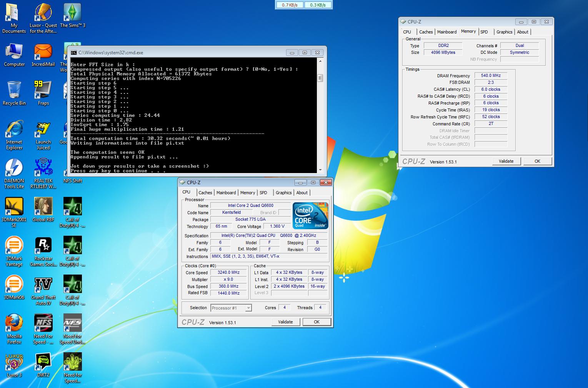
Task: Switch to Caches tab in bottom CPU-Z window
Action: [205, 193]
